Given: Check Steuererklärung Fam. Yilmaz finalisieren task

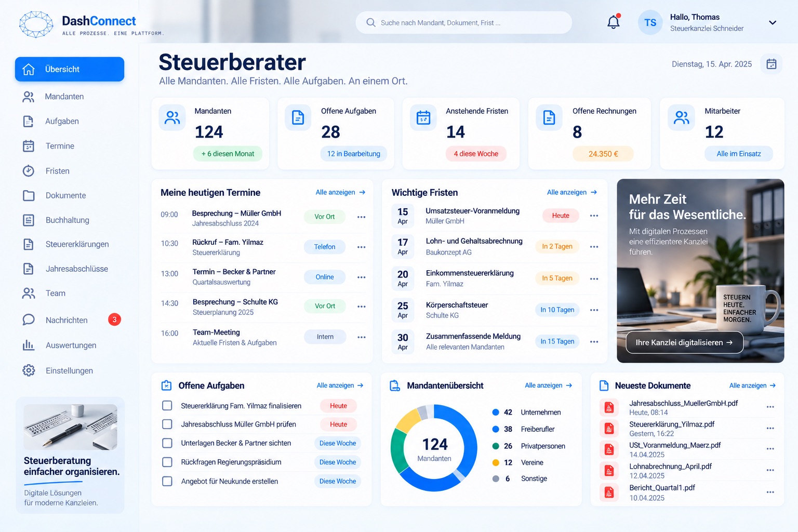Looking at the screenshot, I should pyautogui.click(x=167, y=406).
